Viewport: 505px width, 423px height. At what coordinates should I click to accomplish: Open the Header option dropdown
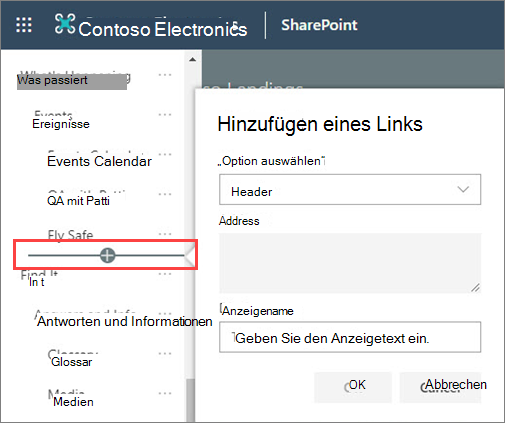pyautogui.click(x=350, y=189)
